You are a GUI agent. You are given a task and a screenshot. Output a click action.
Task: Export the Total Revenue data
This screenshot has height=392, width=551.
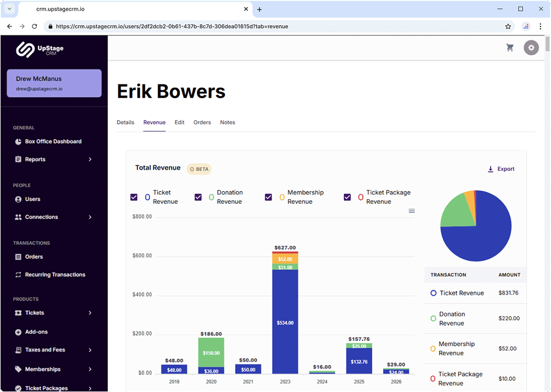[x=501, y=169]
